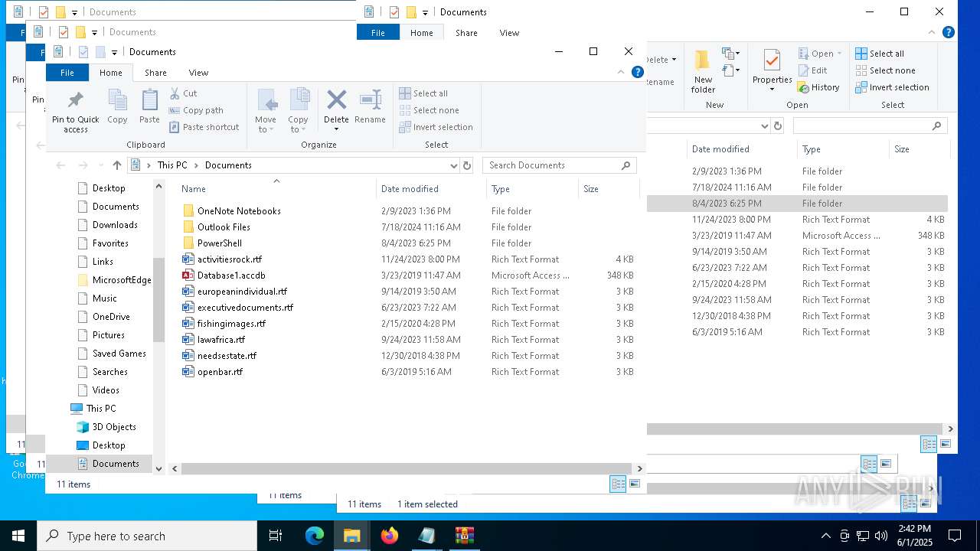Click refresh button next to front address bar
The image size is (980, 551).
[x=468, y=165]
